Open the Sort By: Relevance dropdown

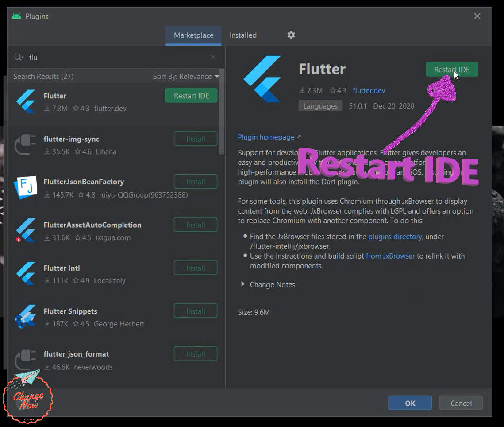tap(184, 76)
